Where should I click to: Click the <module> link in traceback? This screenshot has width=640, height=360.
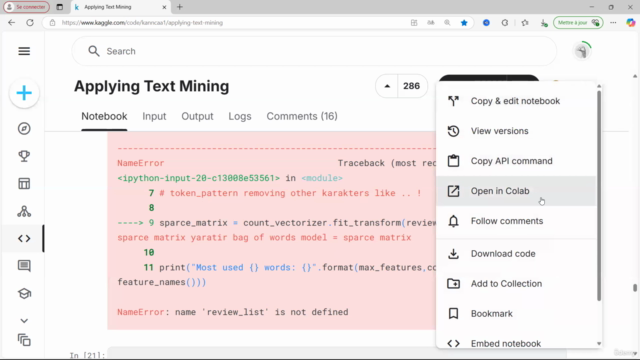click(x=322, y=178)
